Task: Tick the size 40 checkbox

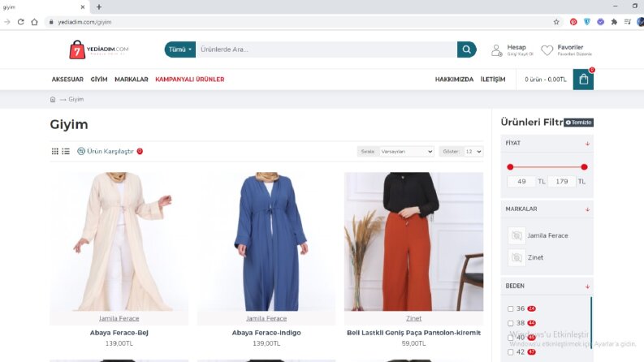Action: [511, 338]
